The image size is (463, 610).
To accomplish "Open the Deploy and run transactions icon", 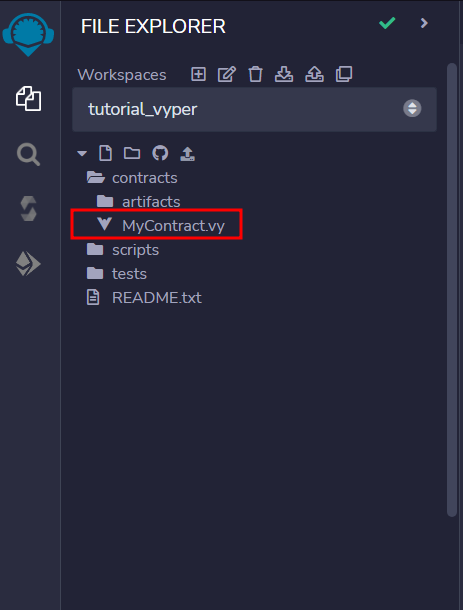I will (28, 264).
